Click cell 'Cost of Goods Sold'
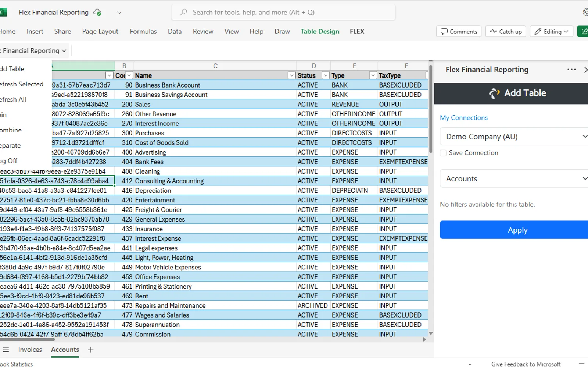Image resolution: width=588 pixels, height=368 pixels. (x=215, y=142)
